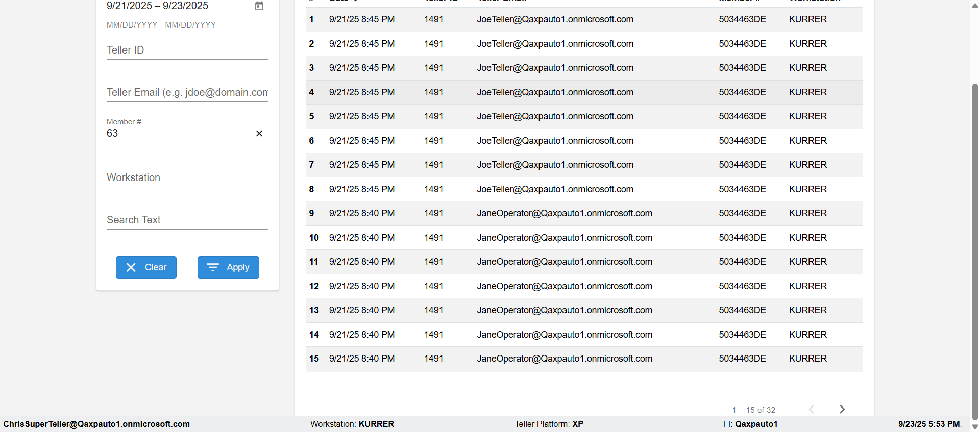This screenshot has height=432, width=980.
Task: Go to previous page of results
Action: click(812, 409)
